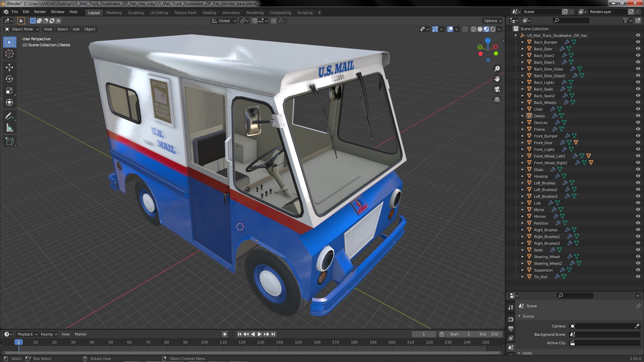644x362 pixels.
Task: Select the Scale tool
Action: [9, 91]
